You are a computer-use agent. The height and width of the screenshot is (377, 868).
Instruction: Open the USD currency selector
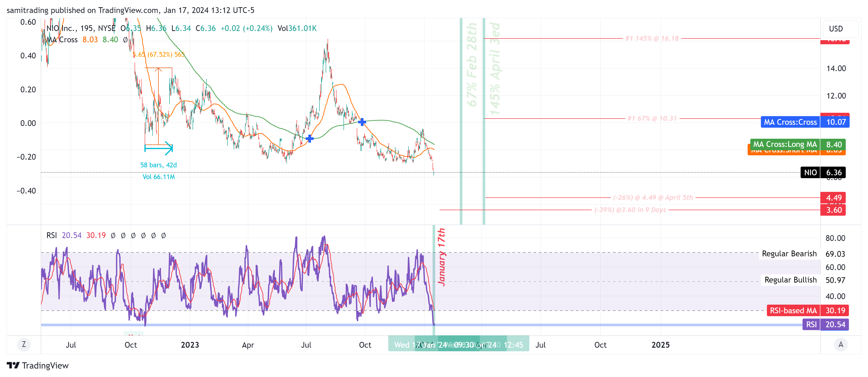tap(841, 29)
